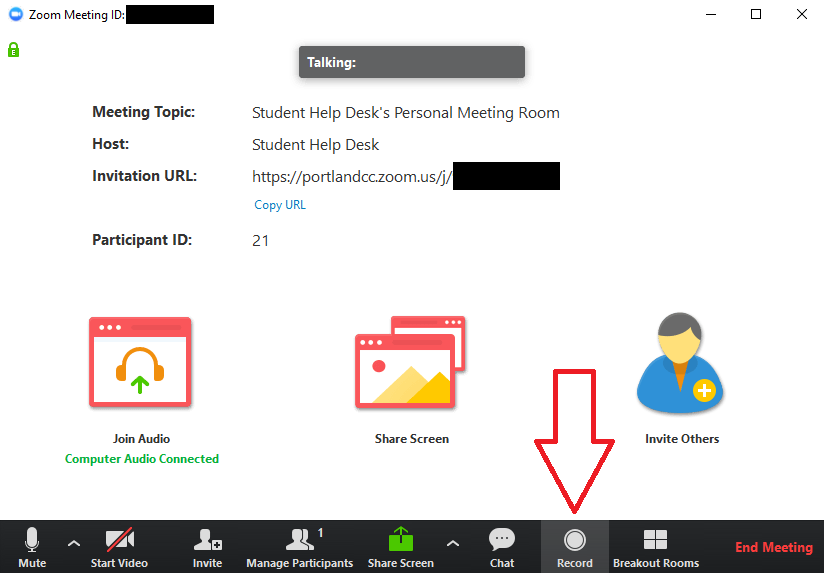Start recording with Record button

click(575, 547)
